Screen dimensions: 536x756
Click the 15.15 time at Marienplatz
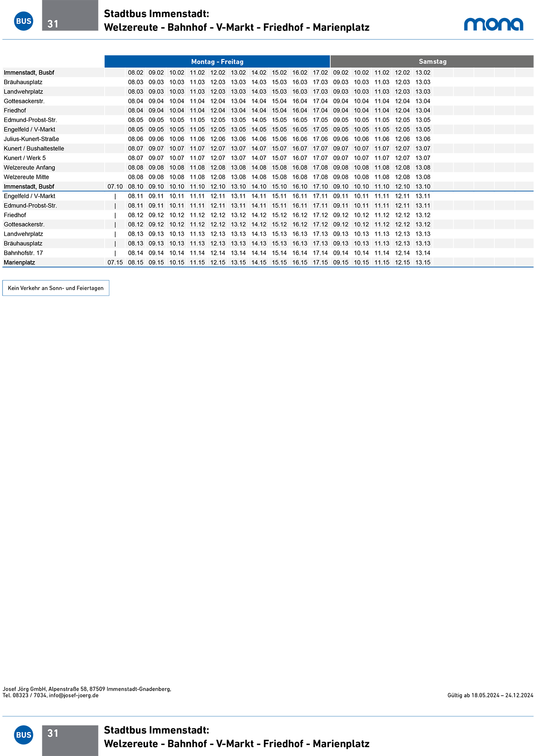point(279,262)
